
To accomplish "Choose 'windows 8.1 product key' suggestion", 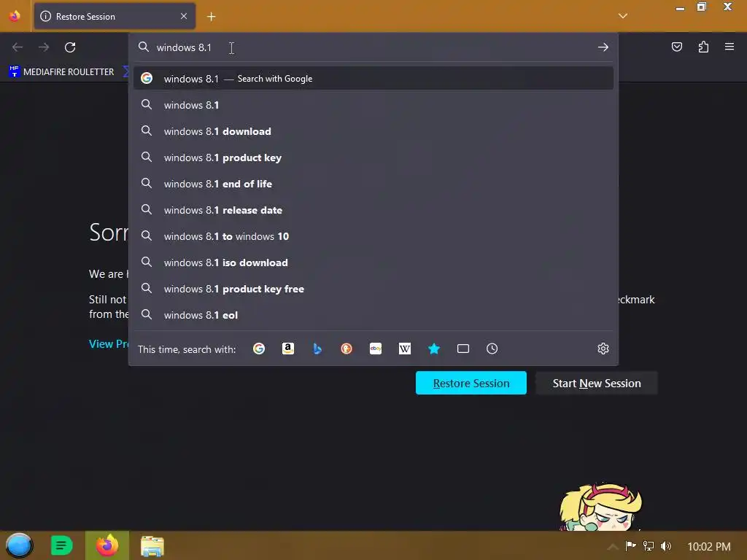I will 373,157.
